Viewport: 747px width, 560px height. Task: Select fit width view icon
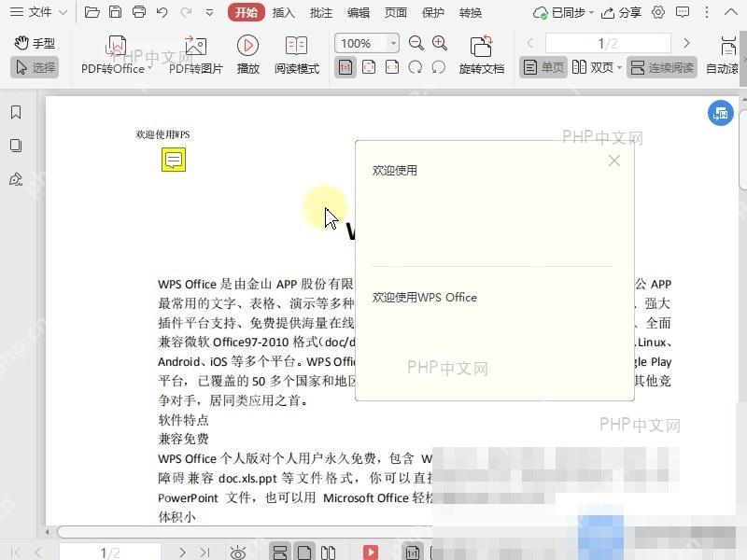coord(392,67)
